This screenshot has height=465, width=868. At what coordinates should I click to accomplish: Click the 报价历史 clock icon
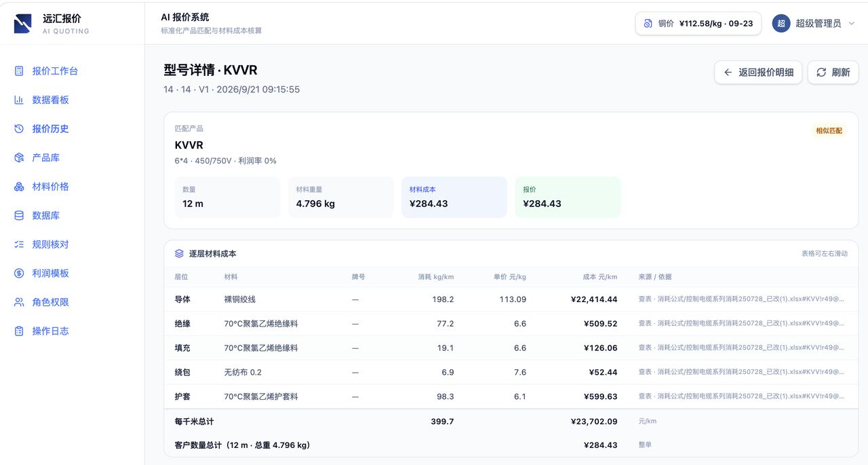point(19,129)
